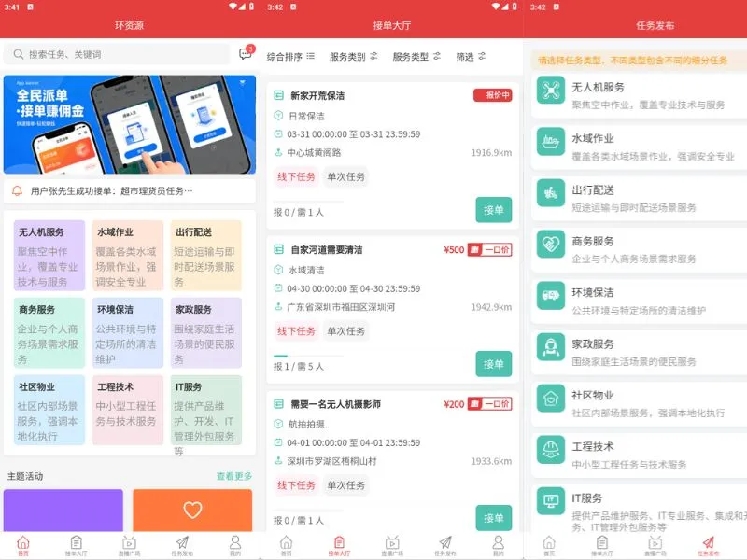Select the monitor icon for IT服务 in the 任务发布 list
This screenshot has height=560, width=747.
tap(550, 501)
